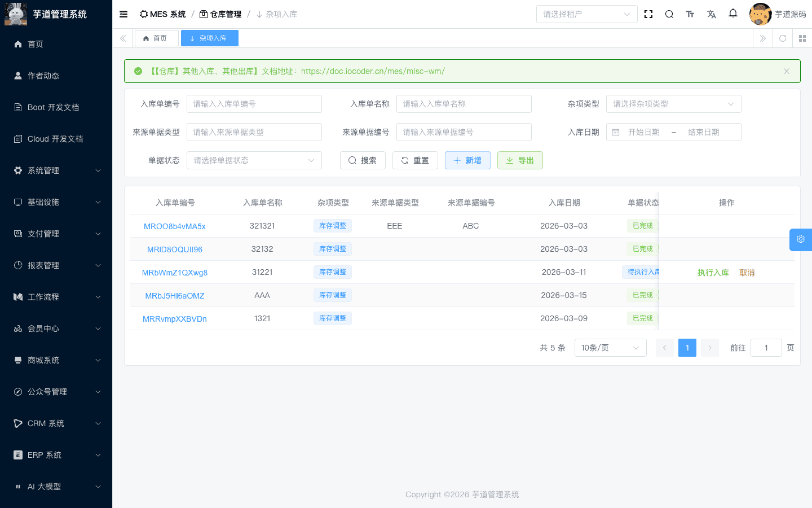
Task: Open theme settings via floating gear icon
Action: [800, 239]
